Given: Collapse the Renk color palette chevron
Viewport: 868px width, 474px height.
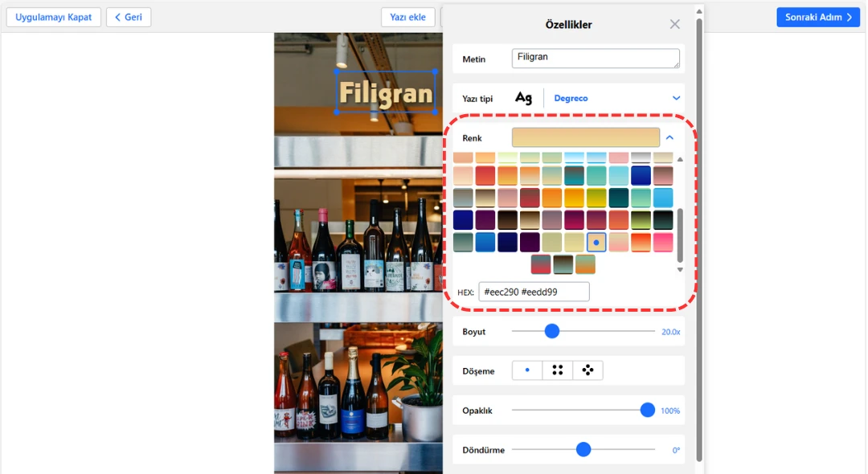Looking at the screenshot, I should point(669,138).
